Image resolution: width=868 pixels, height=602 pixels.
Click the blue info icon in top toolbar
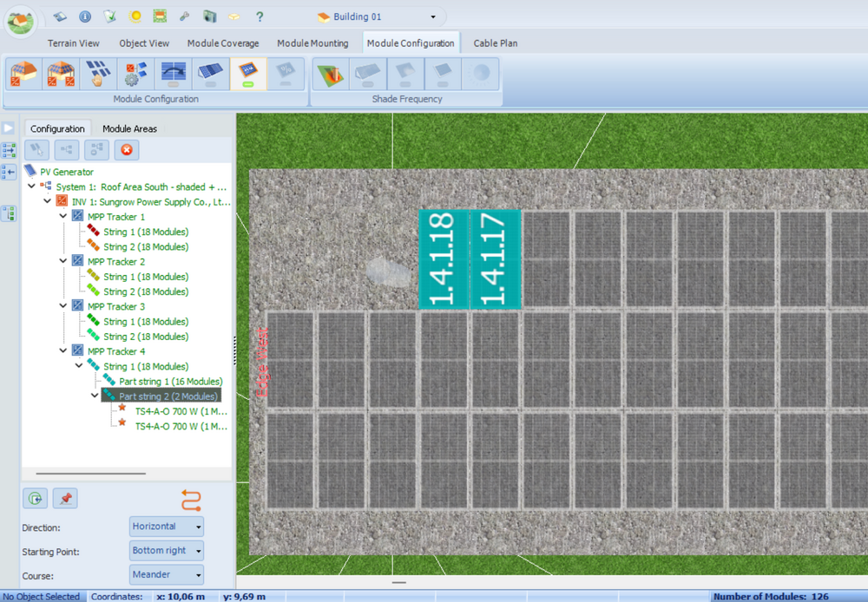(x=85, y=16)
